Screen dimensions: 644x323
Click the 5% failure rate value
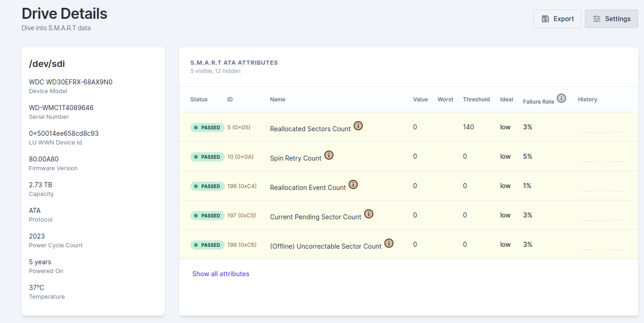(527, 156)
